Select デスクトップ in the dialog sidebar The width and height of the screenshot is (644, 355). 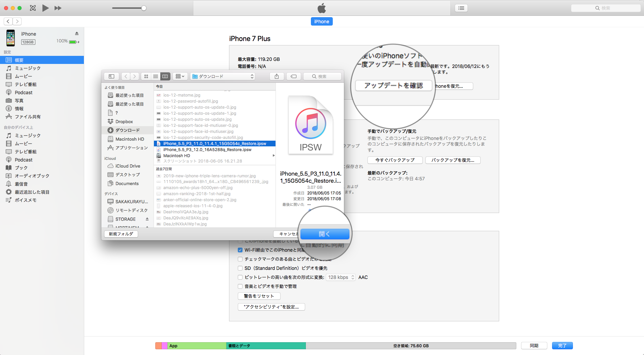128,175
